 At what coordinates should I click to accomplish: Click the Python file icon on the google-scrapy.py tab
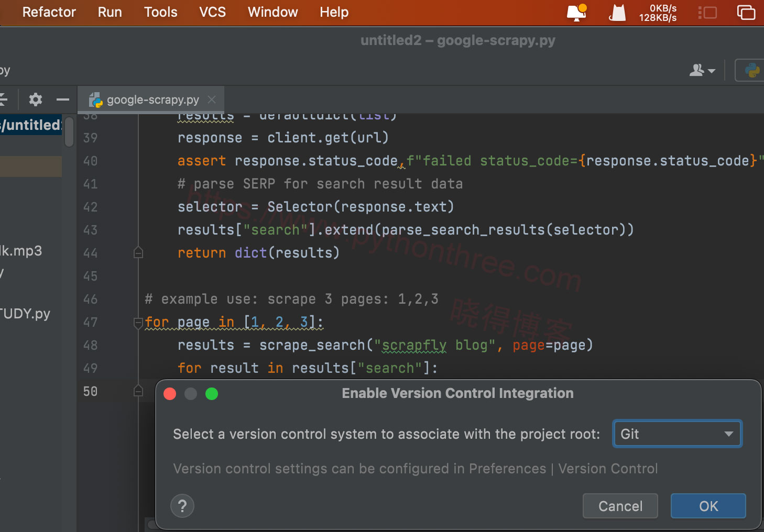95,99
